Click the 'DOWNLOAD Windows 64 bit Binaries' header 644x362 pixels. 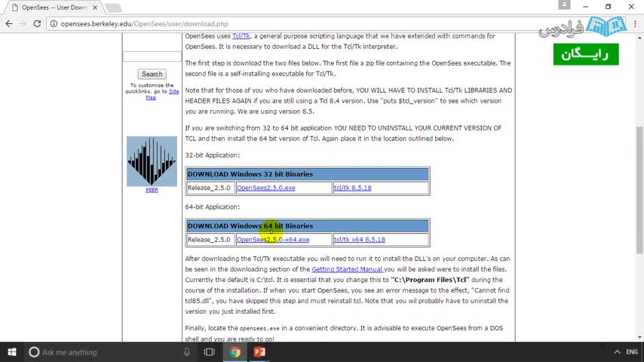[x=308, y=226]
